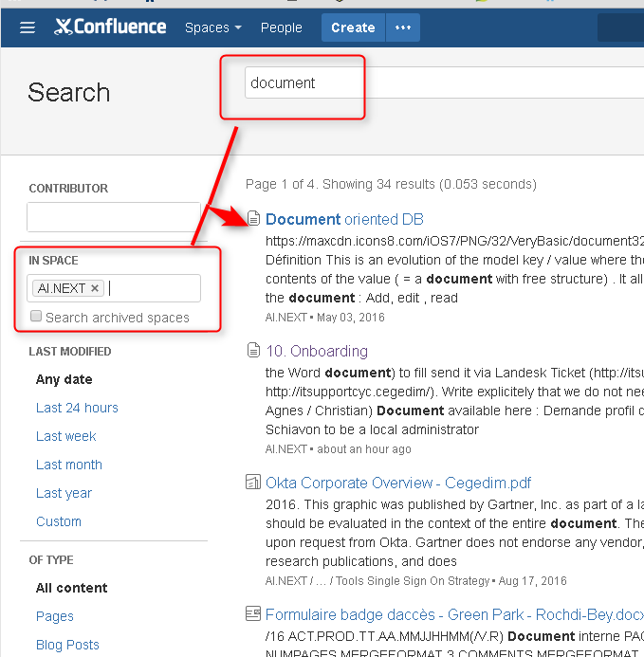Click docx attachment icon beside Formulaire badge daccès
Screen dimensions: 644x657
[x=253, y=613]
